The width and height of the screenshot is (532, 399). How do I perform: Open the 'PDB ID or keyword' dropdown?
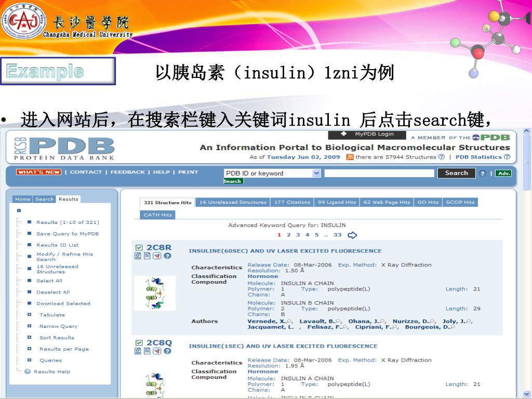point(316,174)
